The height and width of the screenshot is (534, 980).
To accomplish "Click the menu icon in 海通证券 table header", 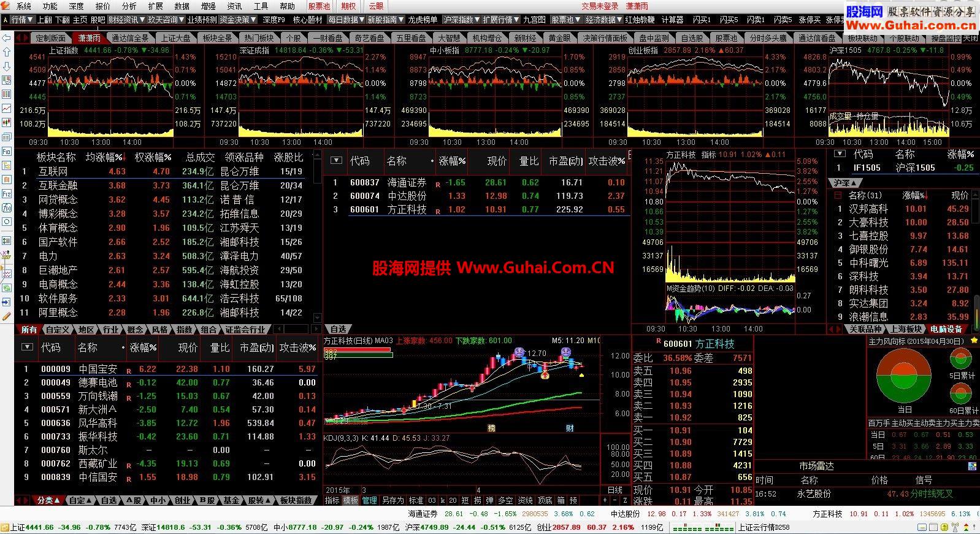I will click(x=336, y=160).
